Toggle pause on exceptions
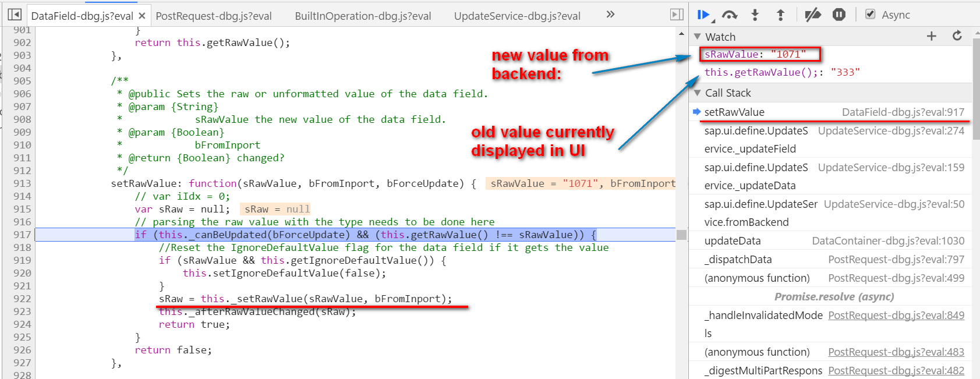This screenshot has height=379, width=980. tap(839, 15)
